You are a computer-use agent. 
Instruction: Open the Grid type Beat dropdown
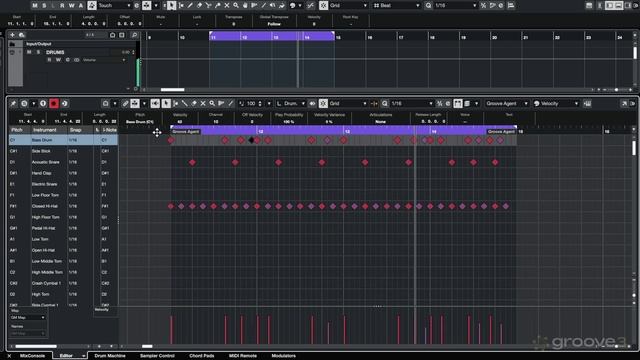397,5
